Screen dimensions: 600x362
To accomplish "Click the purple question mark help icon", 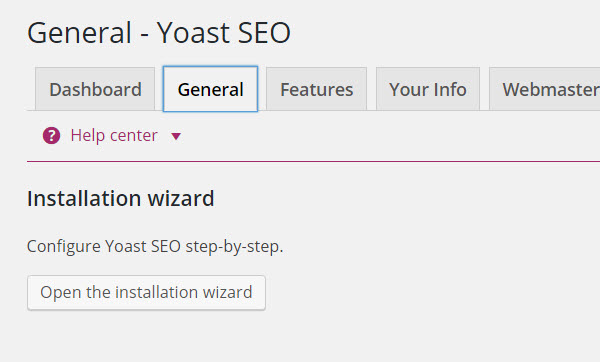I will (51, 135).
